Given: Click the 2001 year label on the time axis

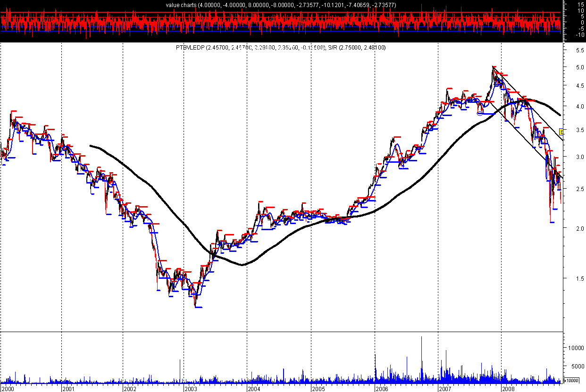Looking at the screenshot, I should [x=69, y=389].
